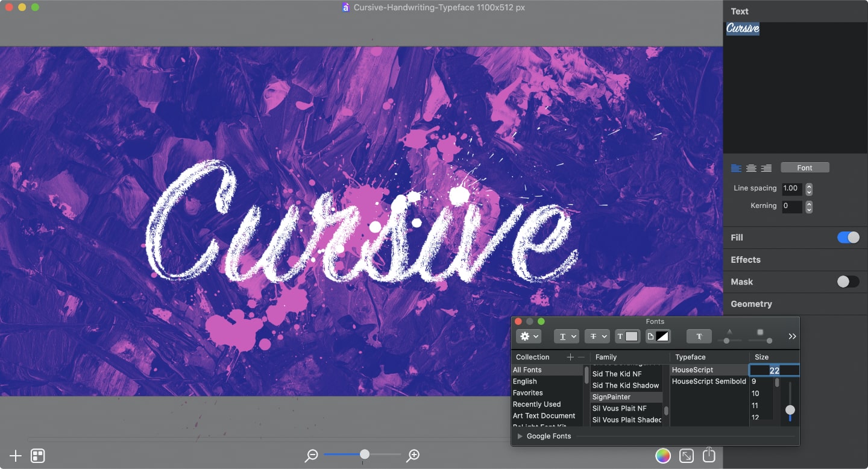Select Recently Used font collection
The image size is (868, 469).
[536, 404]
